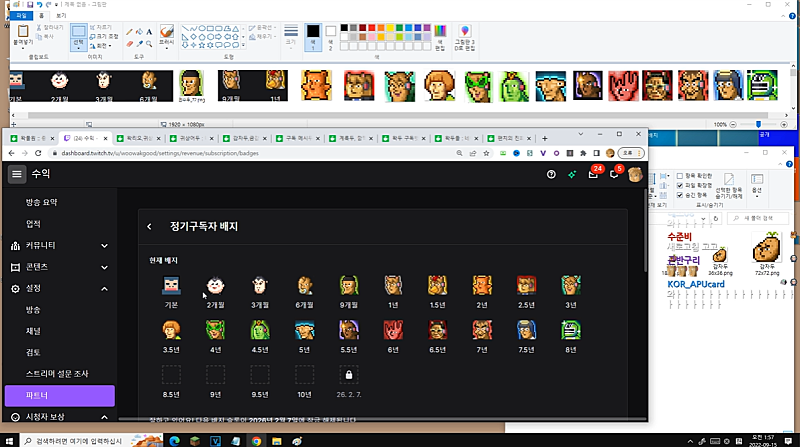Select the Eraser tool in Paint
Viewport: 800px width, 447px height.
pyautogui.click(x=130, y=44)
